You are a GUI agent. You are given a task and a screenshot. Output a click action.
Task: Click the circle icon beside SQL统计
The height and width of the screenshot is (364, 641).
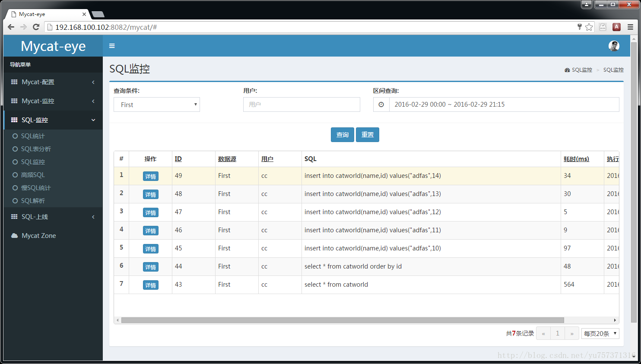click(x=15, y=136)
